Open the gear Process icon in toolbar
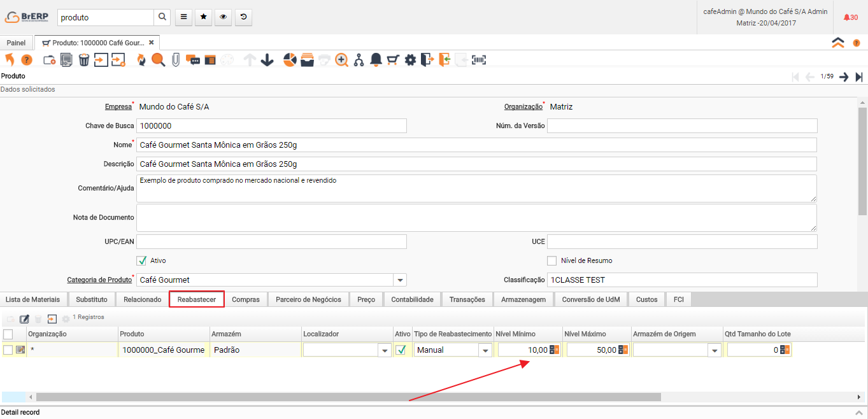Image resolution: width=868 pixels, height=419 pixels. click(x=410, y=60)
